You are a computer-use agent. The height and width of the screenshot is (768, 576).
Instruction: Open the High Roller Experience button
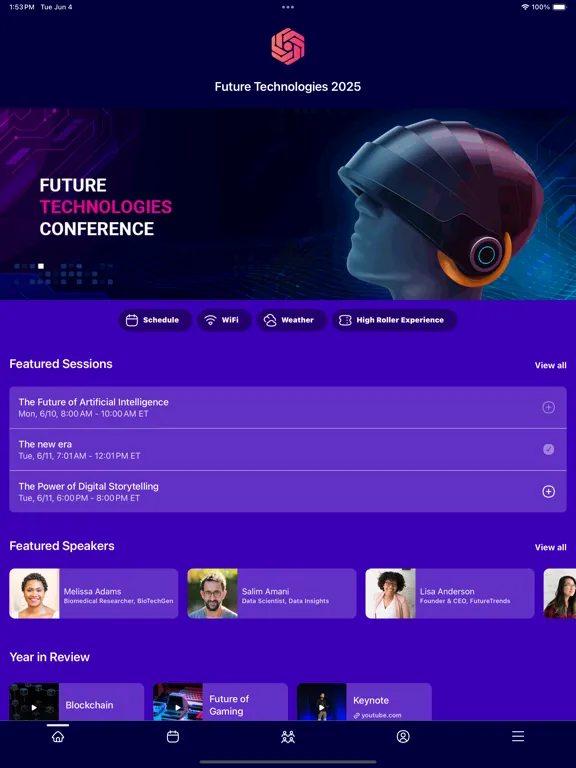[394, 320]
